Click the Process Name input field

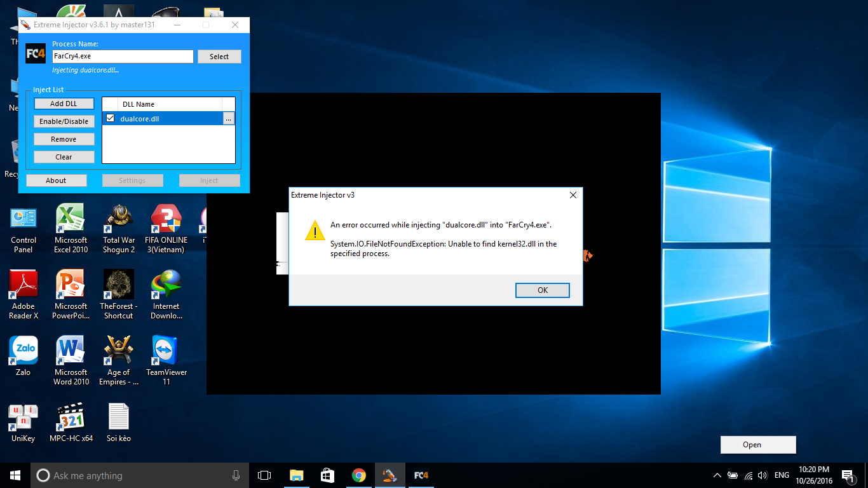[x=123, y=57]
